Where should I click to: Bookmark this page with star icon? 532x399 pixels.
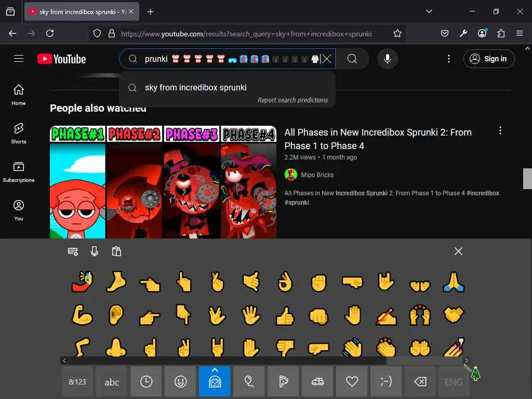click(x=397, y=33)
